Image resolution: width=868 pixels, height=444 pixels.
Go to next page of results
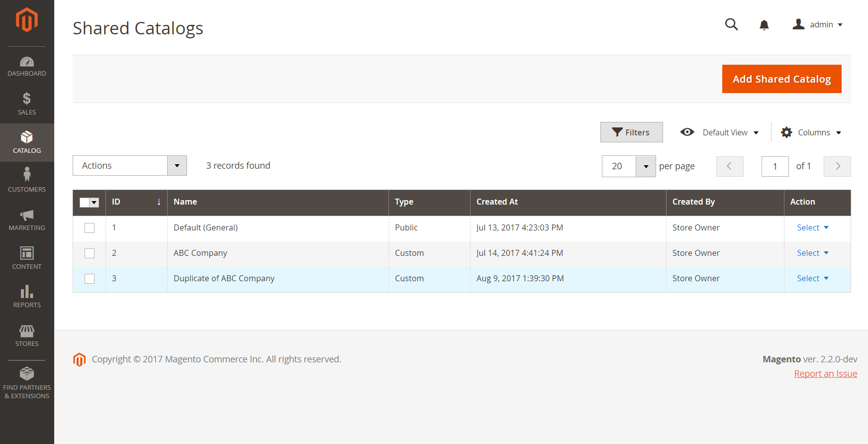[x=837, y=166]
